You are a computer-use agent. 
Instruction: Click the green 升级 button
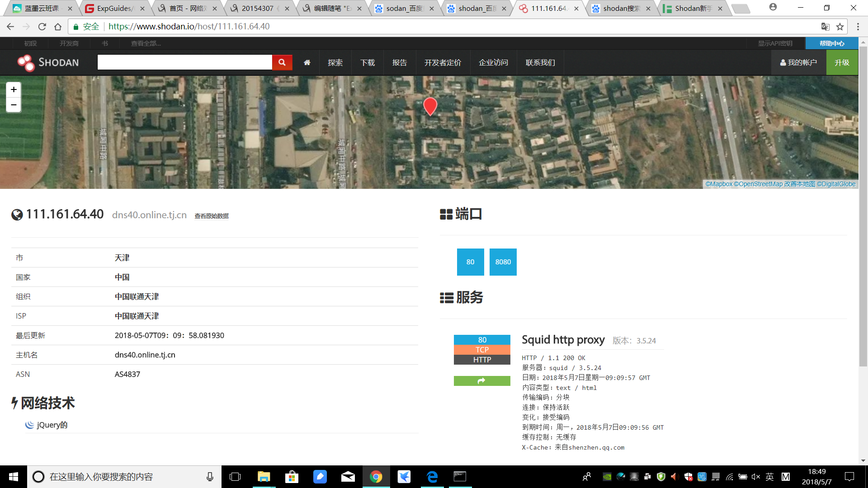point(842,62)
